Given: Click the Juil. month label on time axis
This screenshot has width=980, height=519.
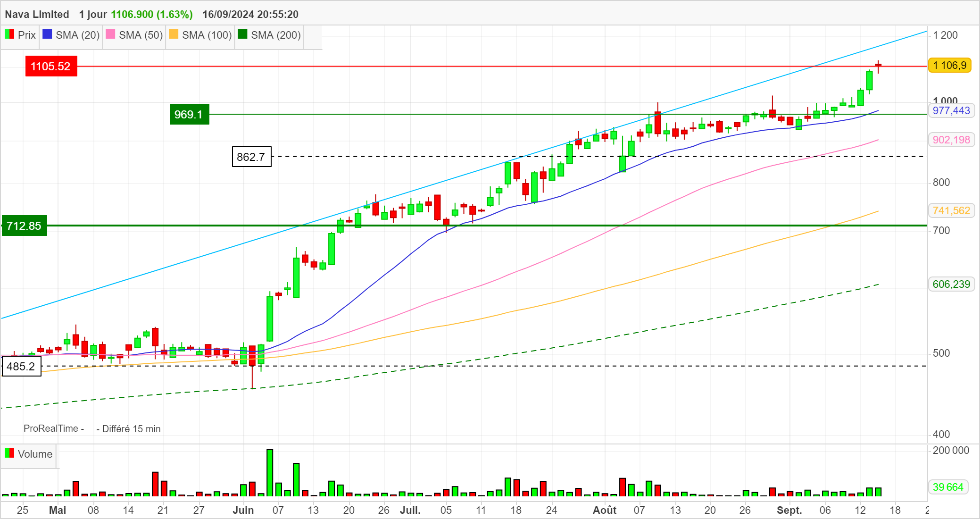Looking at the screenshot, I should 410,510.
